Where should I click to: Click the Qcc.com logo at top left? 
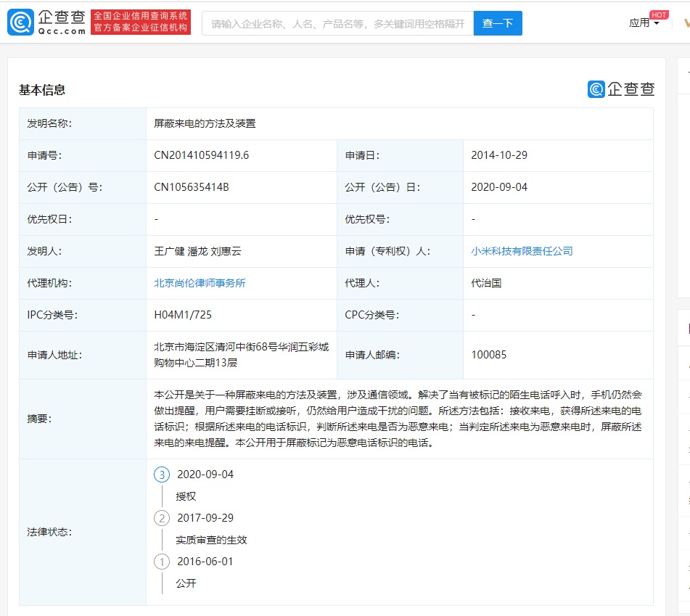tap(46, 22)
